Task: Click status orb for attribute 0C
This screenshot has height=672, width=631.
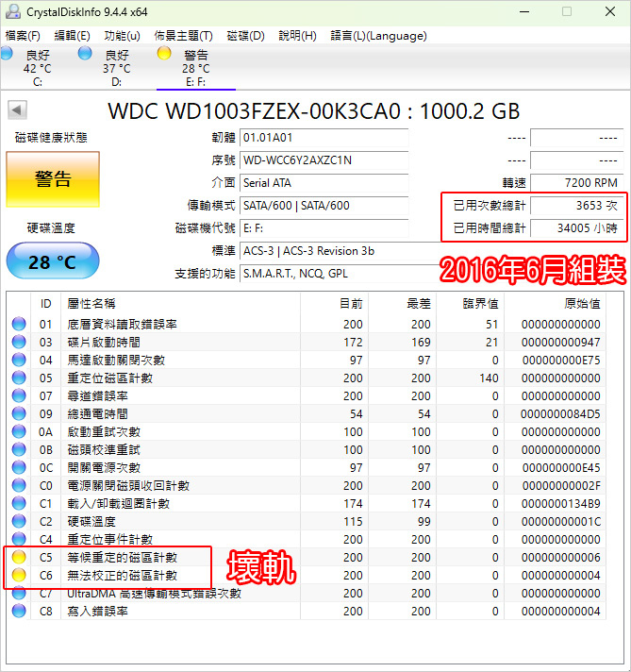Action: pos(19,467)
